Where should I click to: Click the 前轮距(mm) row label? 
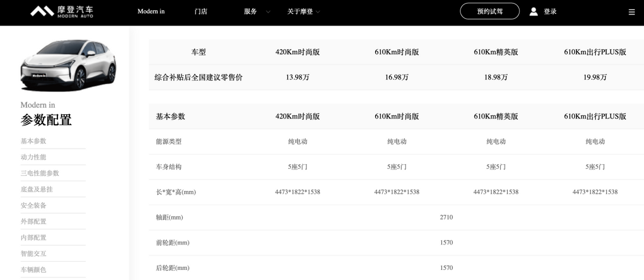coord(172,242)
